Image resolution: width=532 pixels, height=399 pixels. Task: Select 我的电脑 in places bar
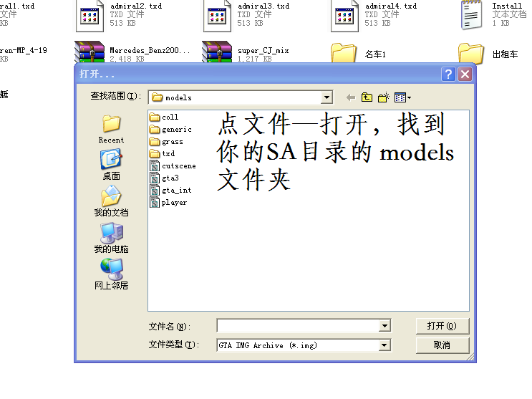pos(111,238)
